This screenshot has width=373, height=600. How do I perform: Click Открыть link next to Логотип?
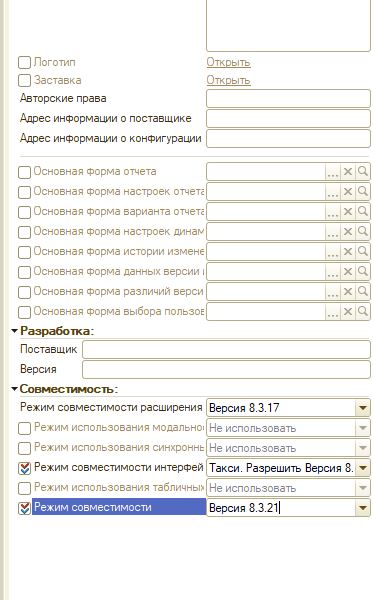click(228, 62)
